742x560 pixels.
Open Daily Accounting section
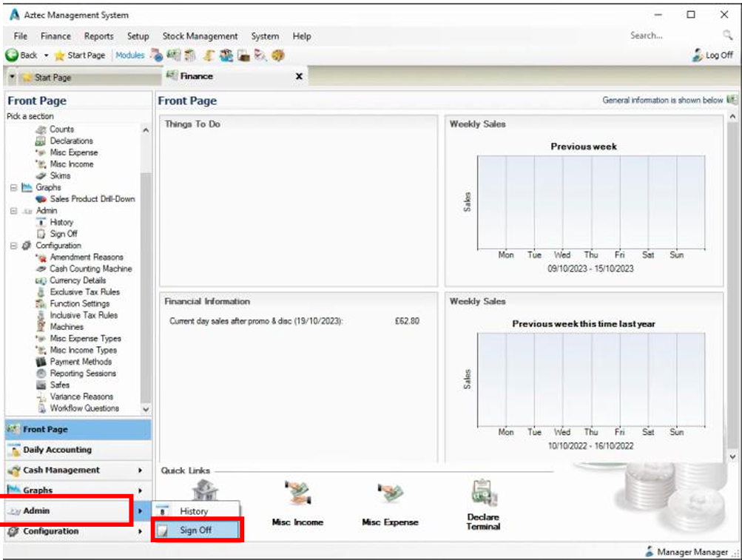tap(57, 450)
